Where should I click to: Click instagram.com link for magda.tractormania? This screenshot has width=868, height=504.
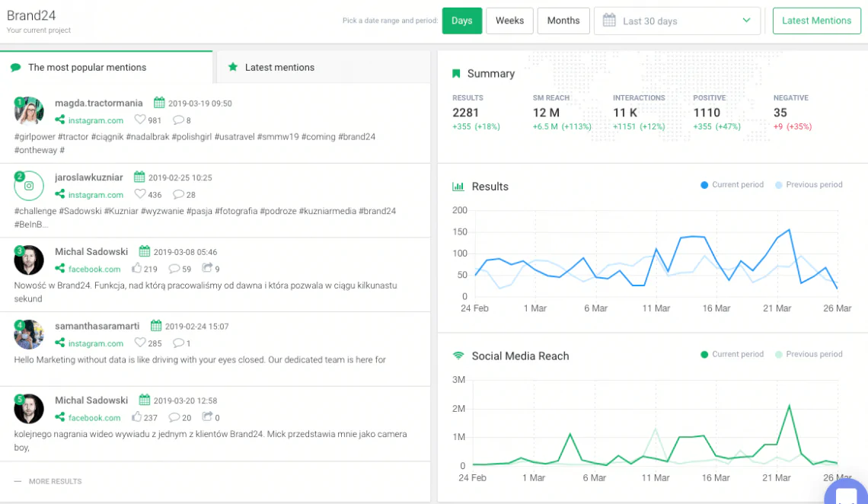click(x=96, y=120)
